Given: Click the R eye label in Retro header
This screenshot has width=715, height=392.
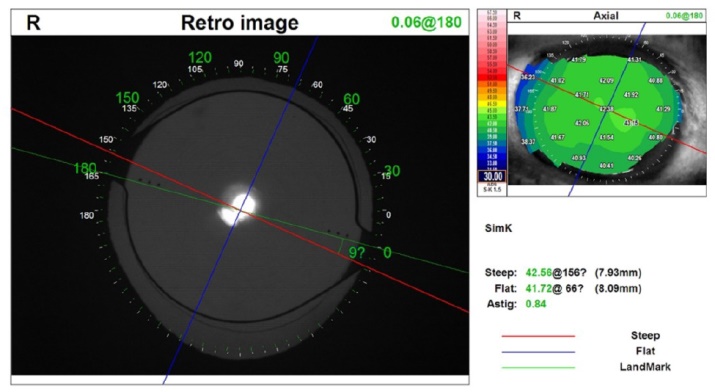Looking at the screenshot, I should 33,23.
